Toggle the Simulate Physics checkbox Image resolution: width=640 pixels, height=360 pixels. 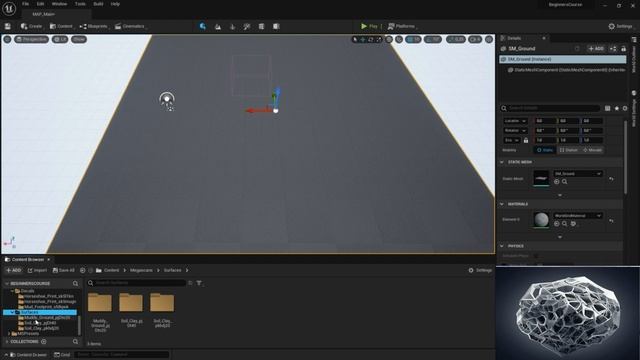click(536, 256)
